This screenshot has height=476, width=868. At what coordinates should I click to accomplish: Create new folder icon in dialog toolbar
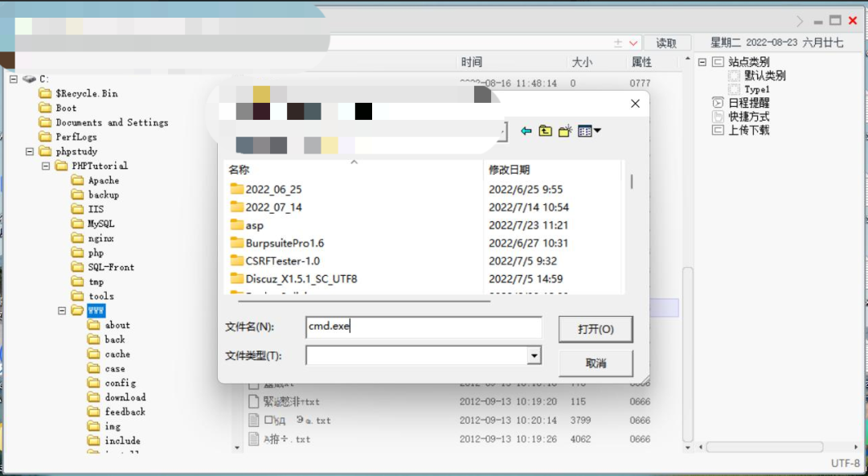(x=565, y=131)
